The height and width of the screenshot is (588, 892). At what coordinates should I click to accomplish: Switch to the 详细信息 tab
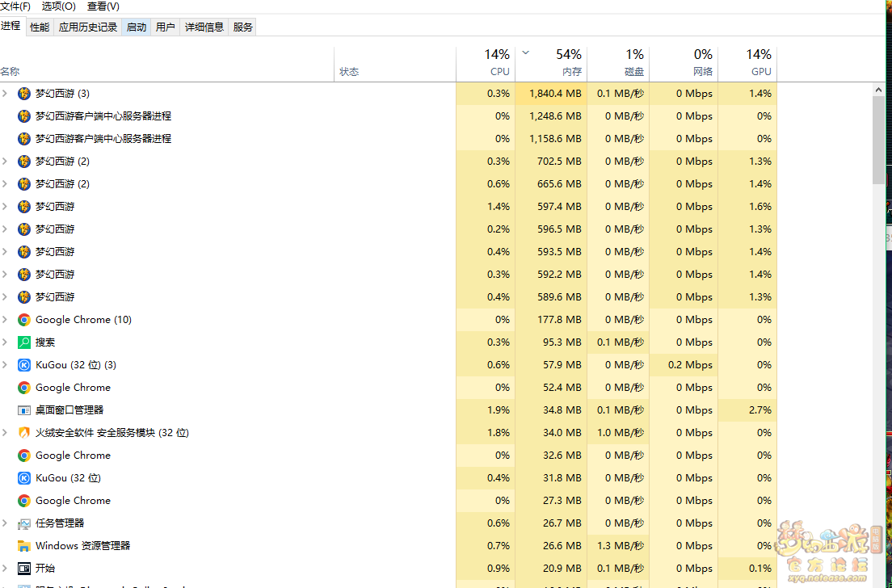click(x=204, y=27)
